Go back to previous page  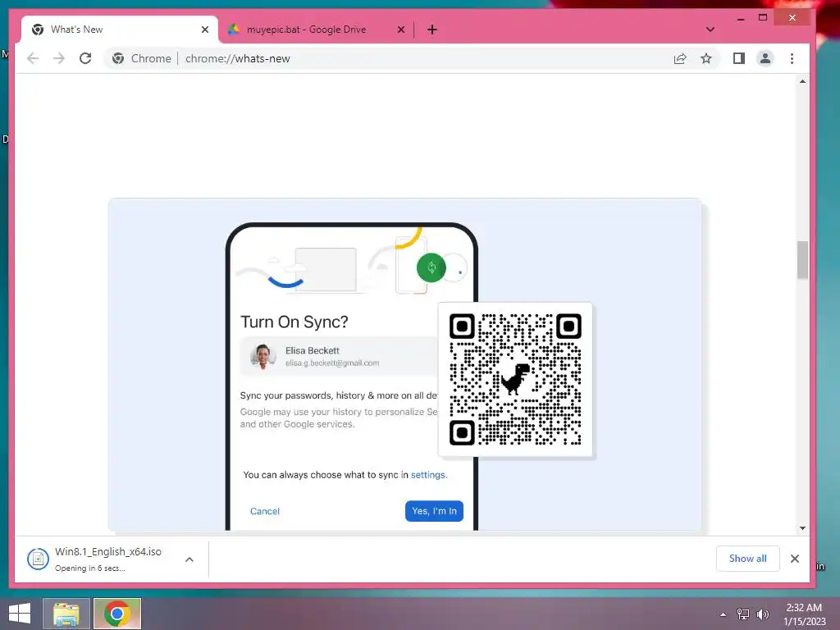pyautogui.click(x=33, y=58)
